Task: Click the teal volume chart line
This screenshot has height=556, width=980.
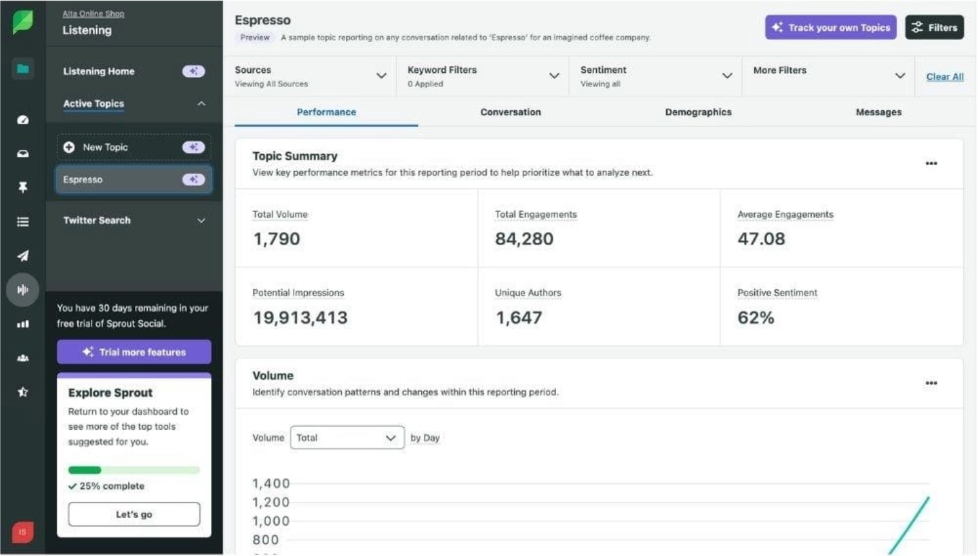Action: pyautogui.click(x=910, y=526)
